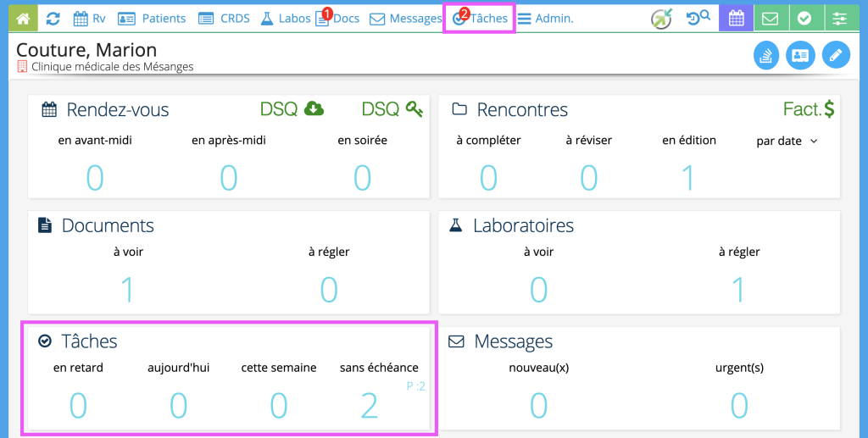Click messages 'urgent(s)' count
Viewport: 868px width, 438px height.
tap(739, 405)
